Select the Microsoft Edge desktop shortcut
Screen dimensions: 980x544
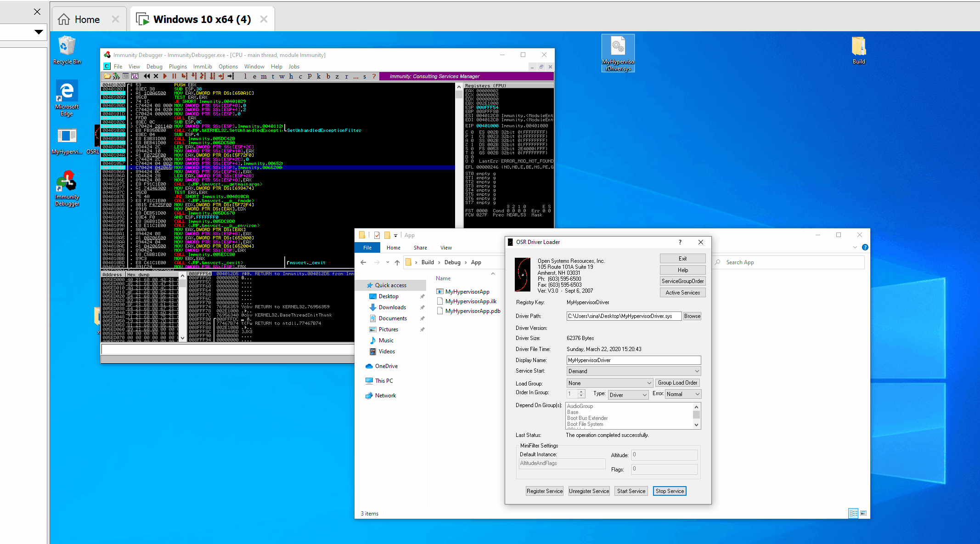point(67,98)
